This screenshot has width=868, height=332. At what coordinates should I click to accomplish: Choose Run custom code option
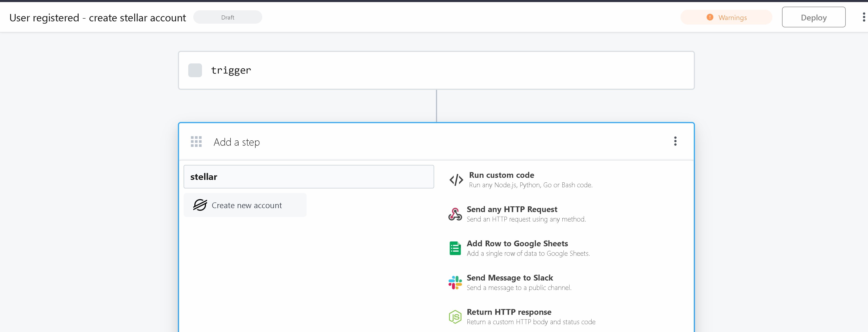pyautogui.click(x=501, y=175)
